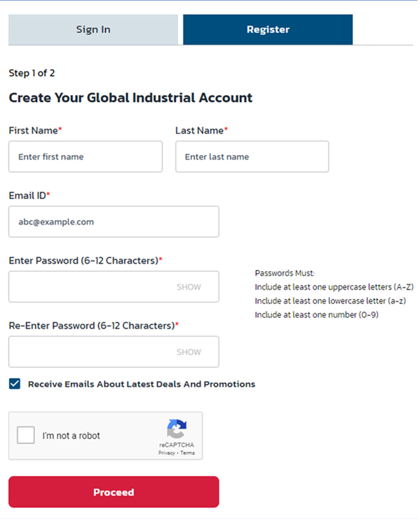Viewport: 420px width, 519px height.
Task: Check the I'm not a robot box
Action: (x=26, y=435)
